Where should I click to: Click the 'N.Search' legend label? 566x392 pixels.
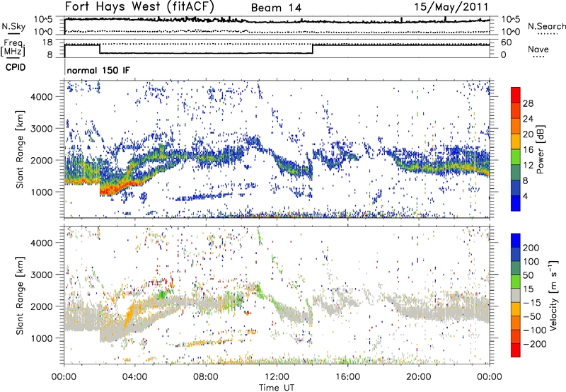(547, 26)
